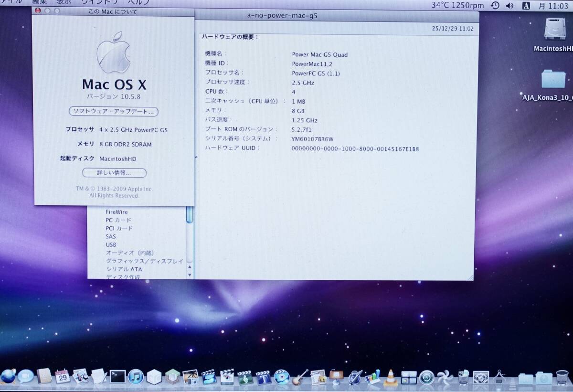
Task: Click volume speaker menu bar icon
Action: [510, 6]
